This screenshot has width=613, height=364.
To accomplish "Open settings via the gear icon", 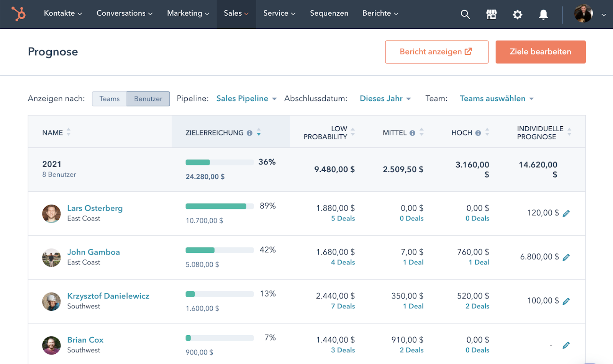I will [x=517, y=15].
